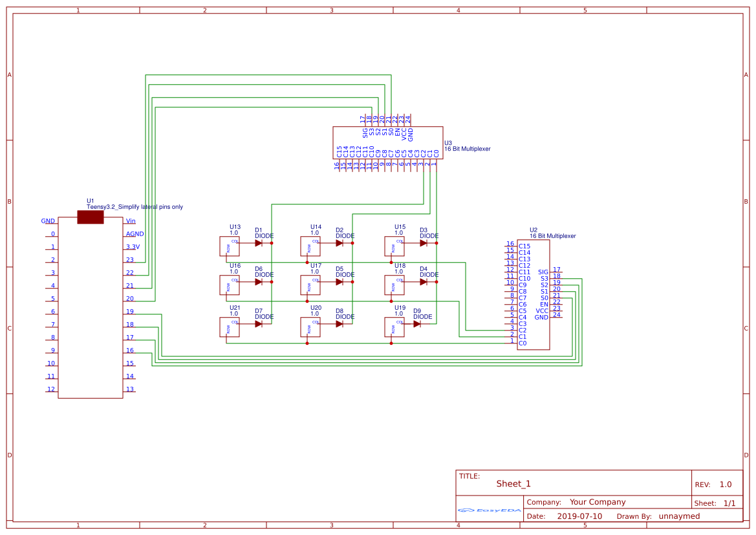Select the U1 Teensy3.2 component body
This screenshot has width=756, height=535.
[x=91, y=308]
